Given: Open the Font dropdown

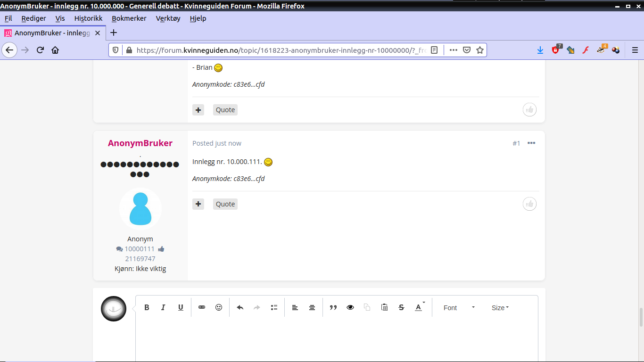Looking at the screenshot, I should tap(459, 308).
